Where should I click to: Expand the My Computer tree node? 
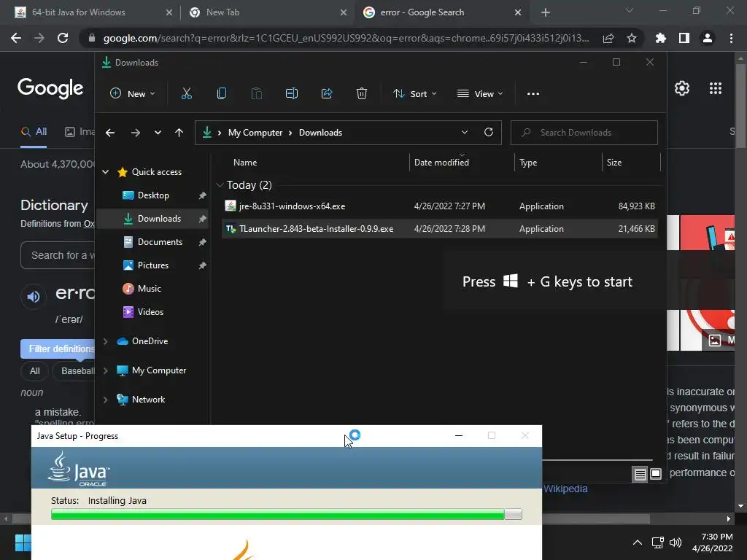point(106,370)
